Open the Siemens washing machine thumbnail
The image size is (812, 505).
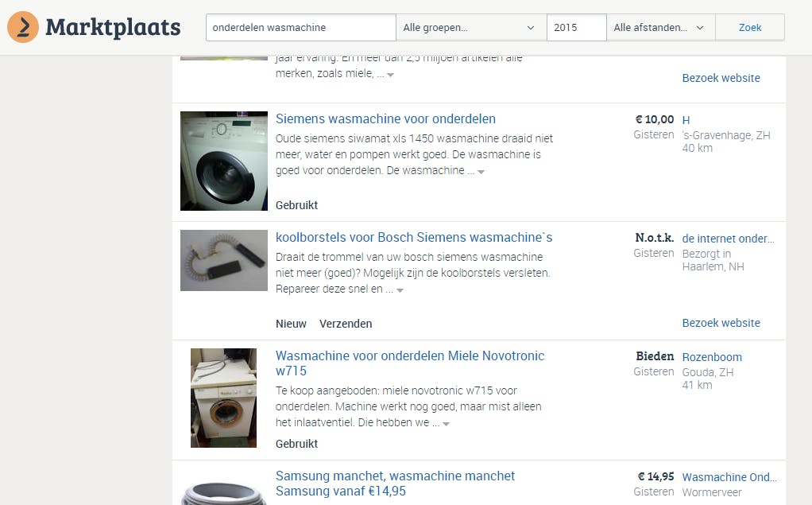pos(224,161)
